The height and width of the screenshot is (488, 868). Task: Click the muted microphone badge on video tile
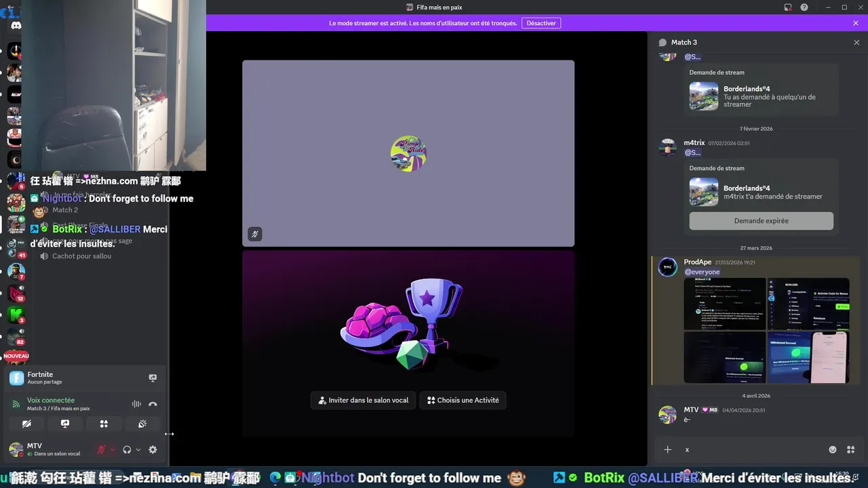[255, 234]
